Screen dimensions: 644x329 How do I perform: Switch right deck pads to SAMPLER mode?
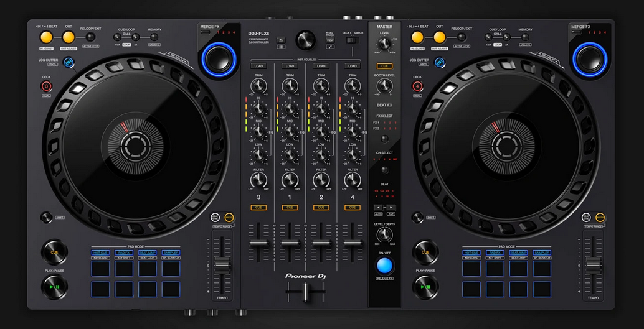(x=542, y=253)
